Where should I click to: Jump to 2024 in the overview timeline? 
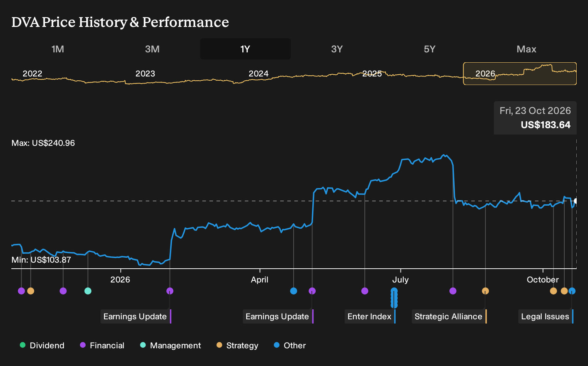tap(259, 74)
